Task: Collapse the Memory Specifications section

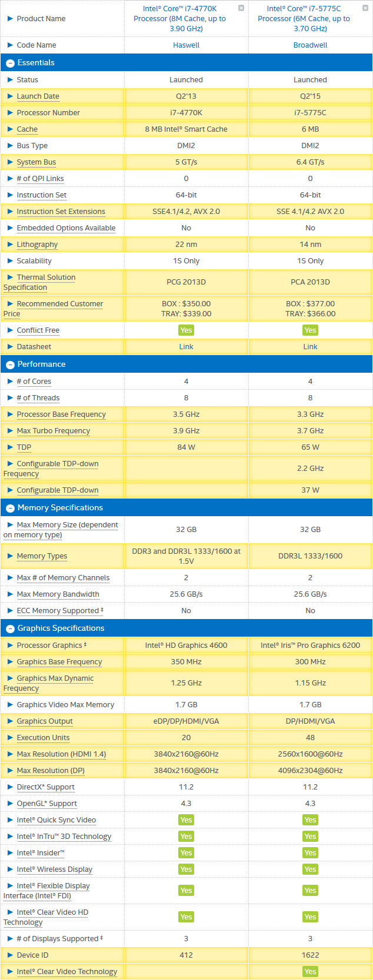Action: 10,508
